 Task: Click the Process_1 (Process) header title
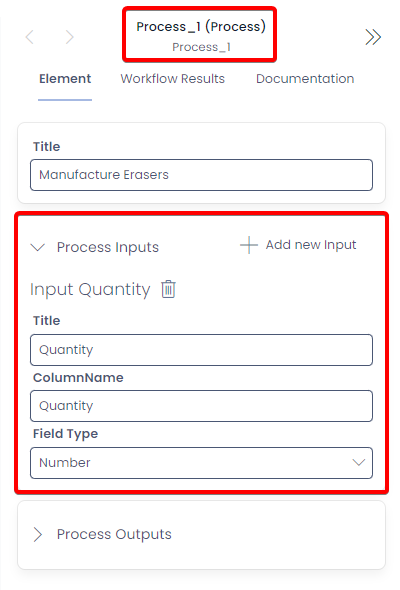coord(201,27)
